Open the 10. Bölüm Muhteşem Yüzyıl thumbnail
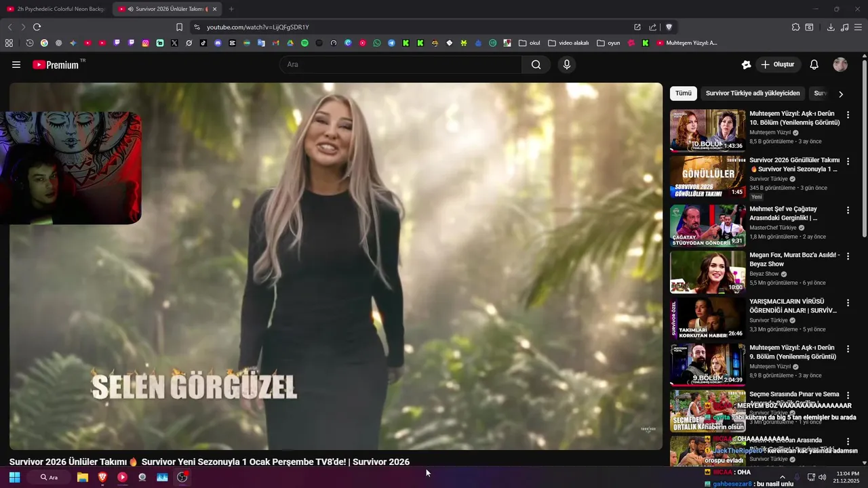The image size is (868, 488). (x=707, y=130)
